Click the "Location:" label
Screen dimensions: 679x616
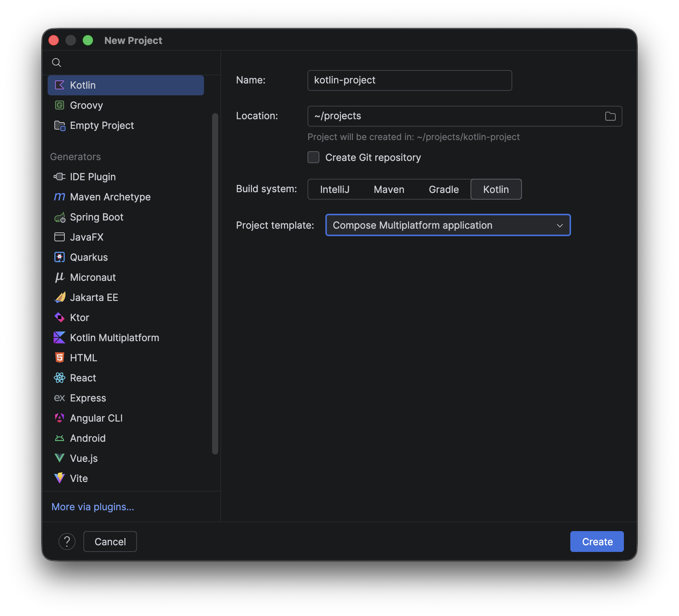257,116
